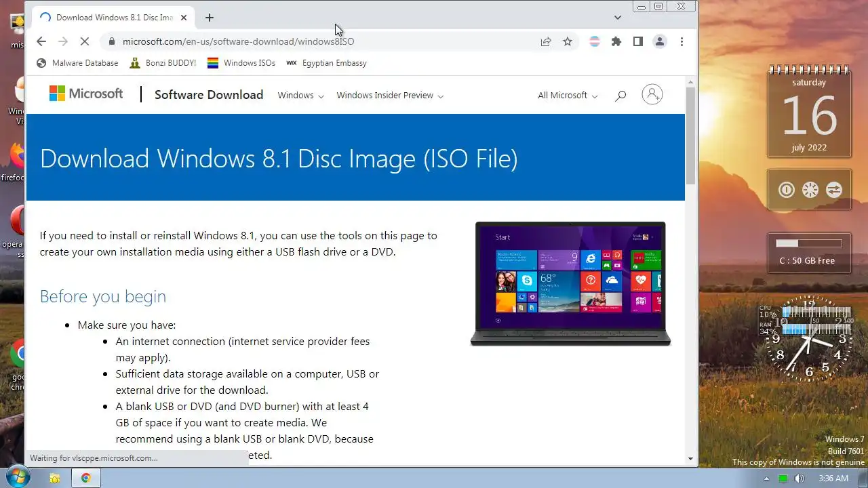Open the File Explorer taskbar icon
The image size is (868, 488).
[56, 478]
